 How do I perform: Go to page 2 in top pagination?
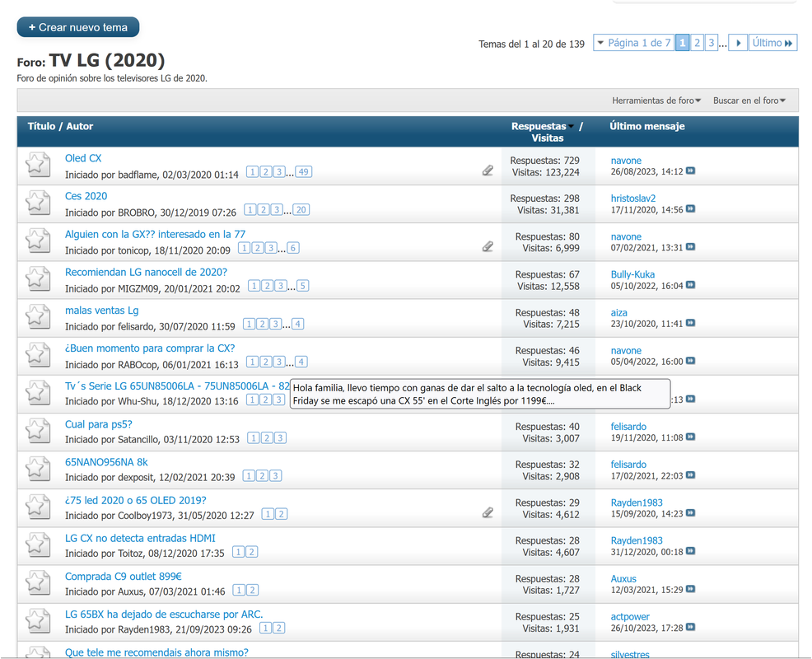point(697,43)
